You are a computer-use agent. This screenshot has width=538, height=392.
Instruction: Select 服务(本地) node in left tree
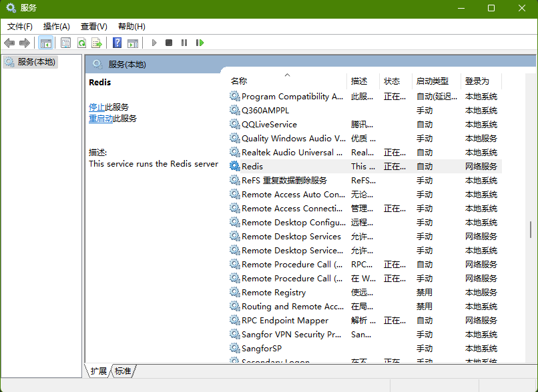coord(37,62)
